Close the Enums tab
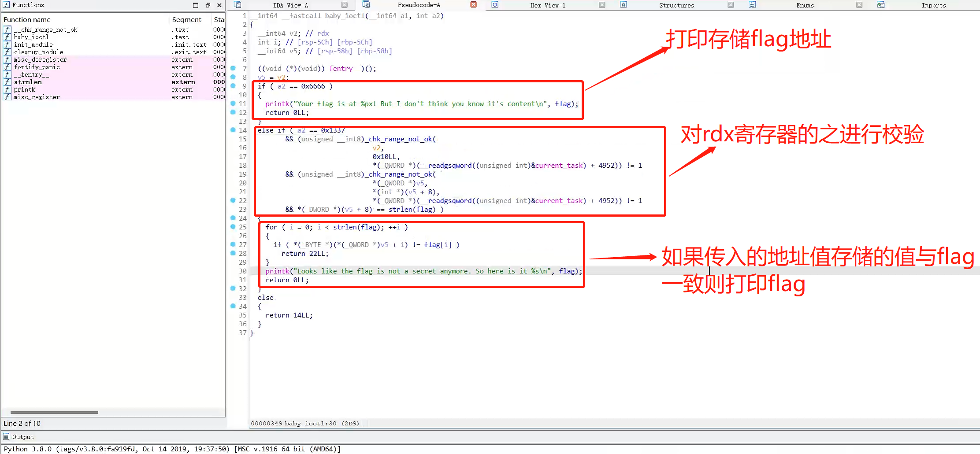This screenshot has width=980, height=454. [x=859, y=5]
